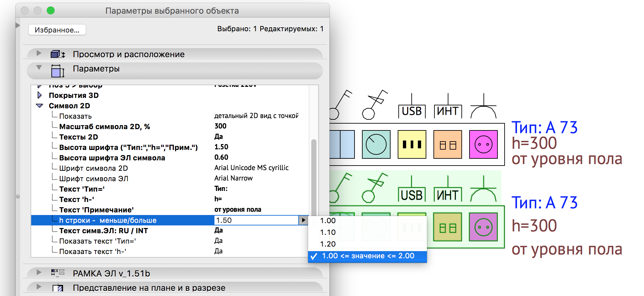Expand the Просмотр и расположение section
Screen dimensions: 644x296
pyautogui.click(x=39, y=53)
